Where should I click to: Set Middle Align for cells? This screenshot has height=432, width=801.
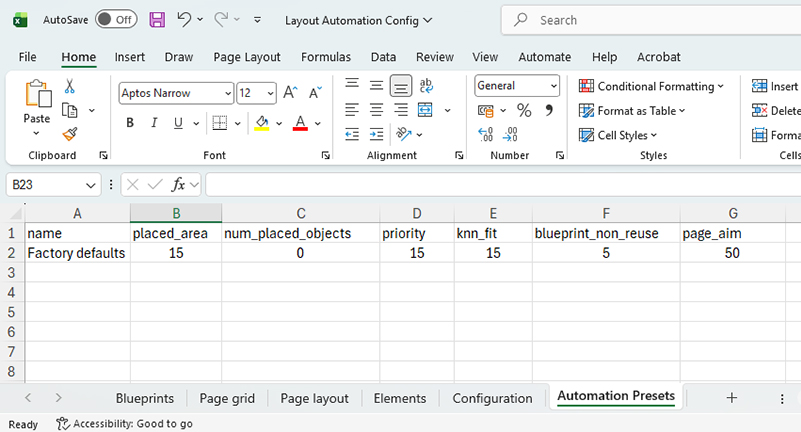click(x=376, y=85)
